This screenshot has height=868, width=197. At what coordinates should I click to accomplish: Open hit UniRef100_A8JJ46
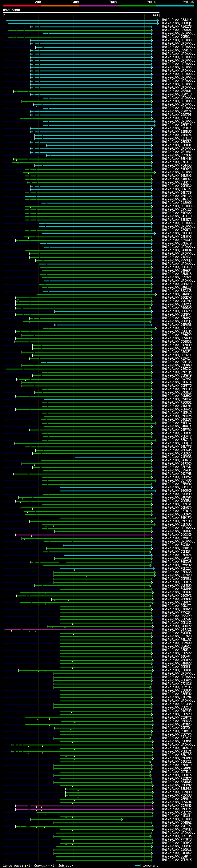tap(177, 20)
